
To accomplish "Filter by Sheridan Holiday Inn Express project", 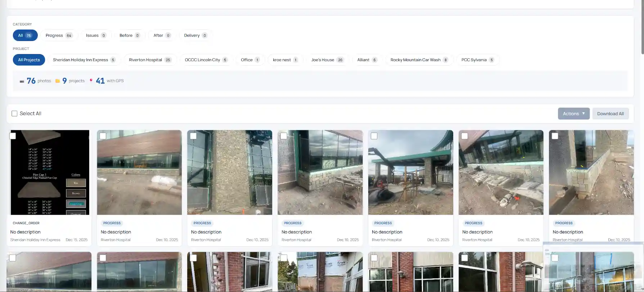I will (x=84, y=60).
